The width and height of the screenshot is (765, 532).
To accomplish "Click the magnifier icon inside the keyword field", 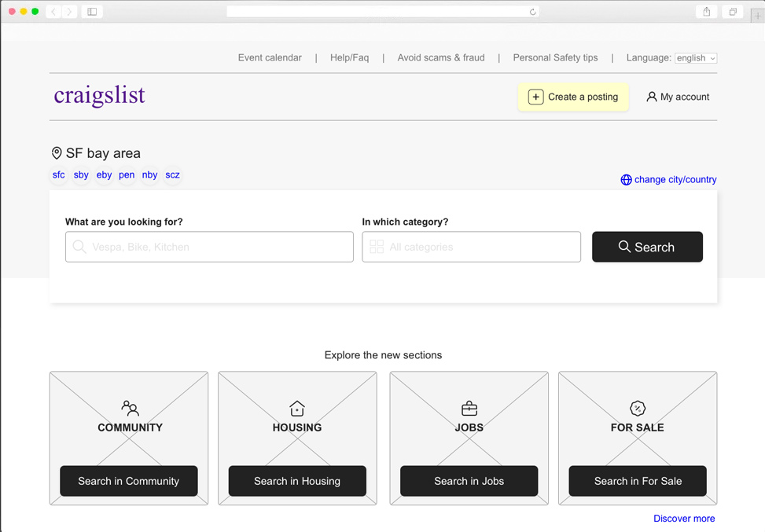I will pyautogui.click(x=79, y=247).
